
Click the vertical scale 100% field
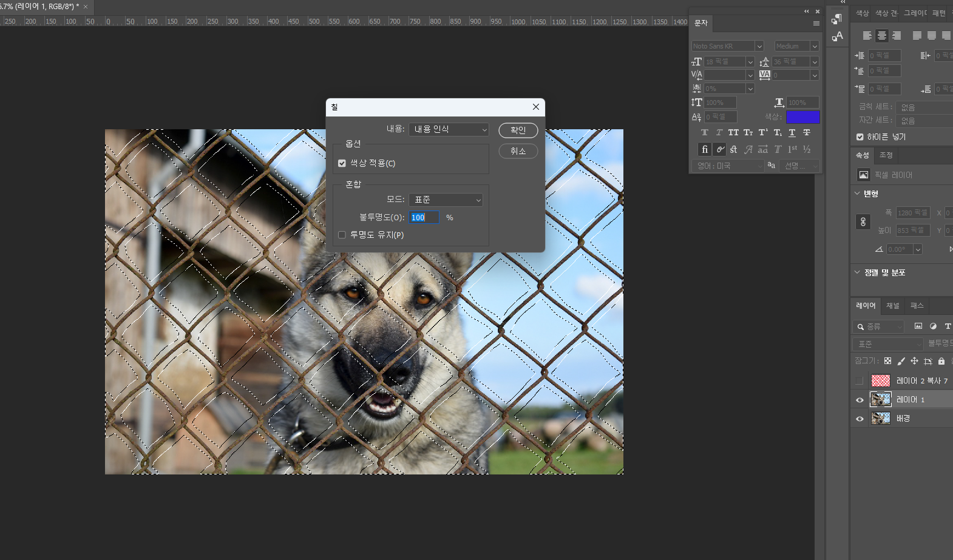click(721, 103)
